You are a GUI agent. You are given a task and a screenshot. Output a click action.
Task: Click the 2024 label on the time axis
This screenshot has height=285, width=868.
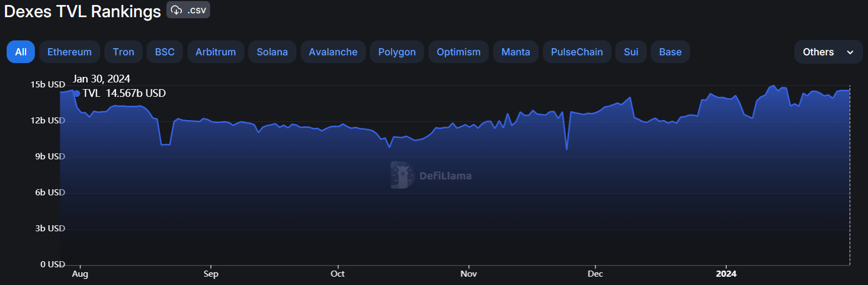click(726, 274)
